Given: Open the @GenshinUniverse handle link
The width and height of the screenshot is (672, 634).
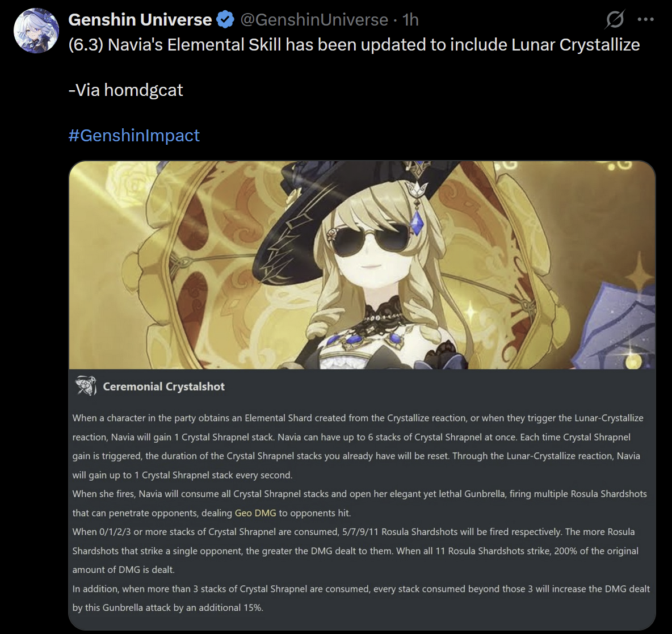Looking at the screenshot, I should point(314,20).
